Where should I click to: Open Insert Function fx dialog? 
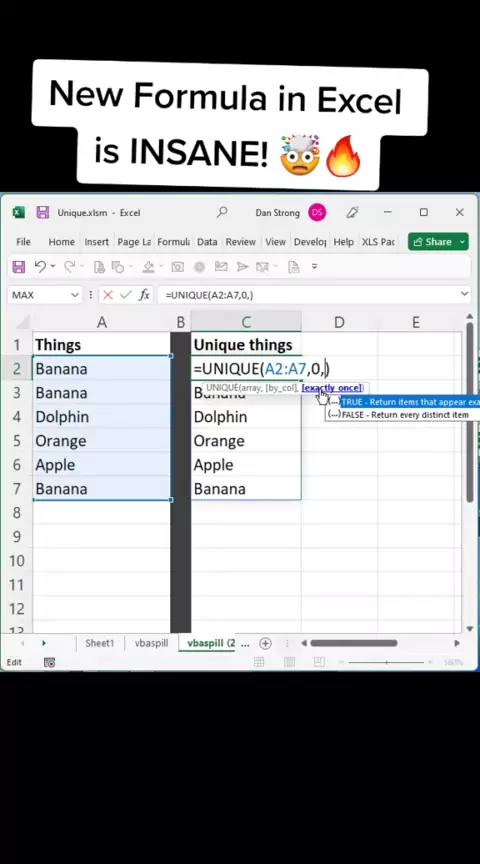pos(144,295)
